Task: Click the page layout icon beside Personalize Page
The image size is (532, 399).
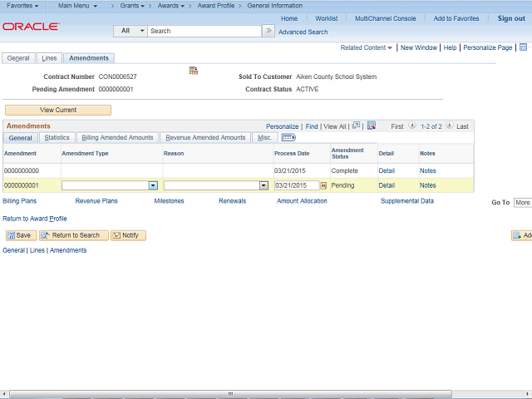Action: (x=523, y=47)
